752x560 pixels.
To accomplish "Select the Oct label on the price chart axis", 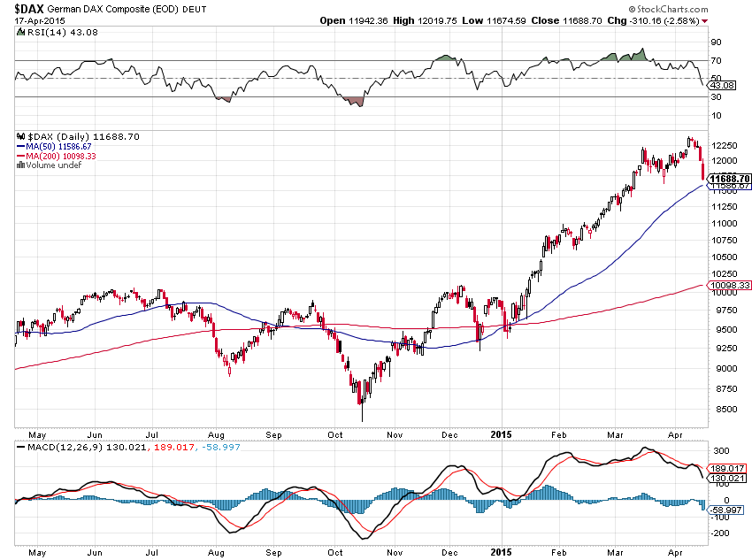I will (334, 434).
